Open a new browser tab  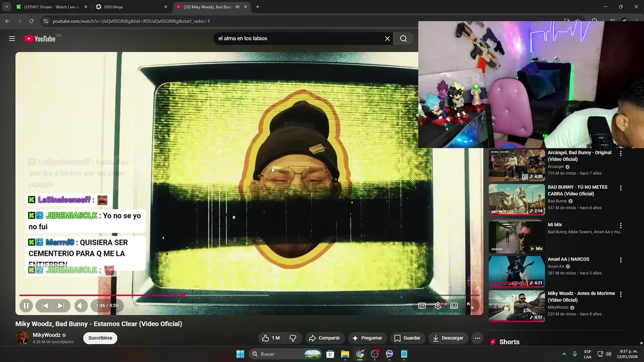tap(258, 7)
